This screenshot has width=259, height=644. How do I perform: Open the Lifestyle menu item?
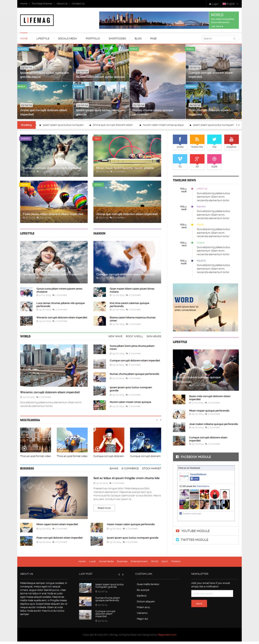(43, 39)
